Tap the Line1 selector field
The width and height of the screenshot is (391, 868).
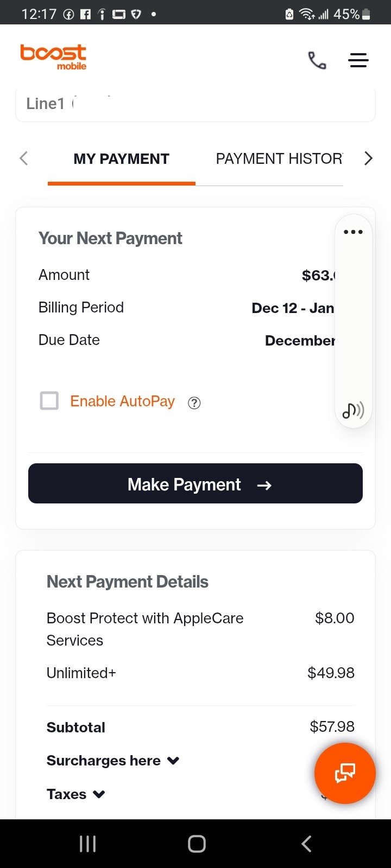tap(195, 104)
